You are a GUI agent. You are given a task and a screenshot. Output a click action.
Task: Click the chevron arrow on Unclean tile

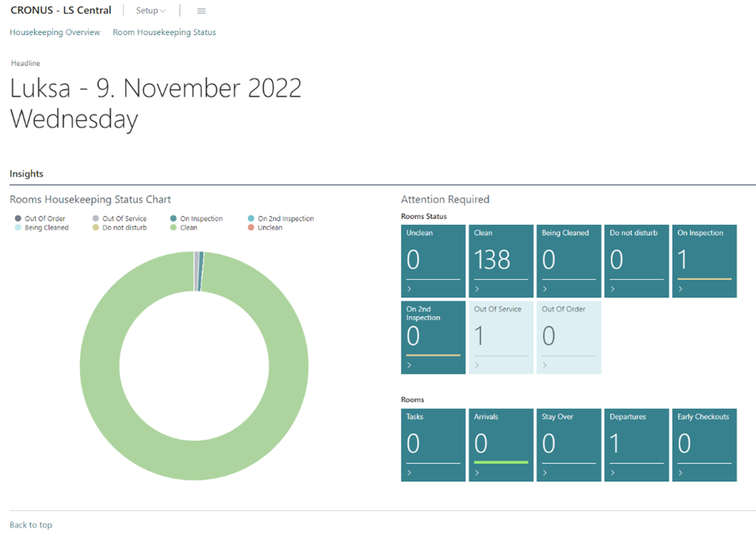[410, 290]
